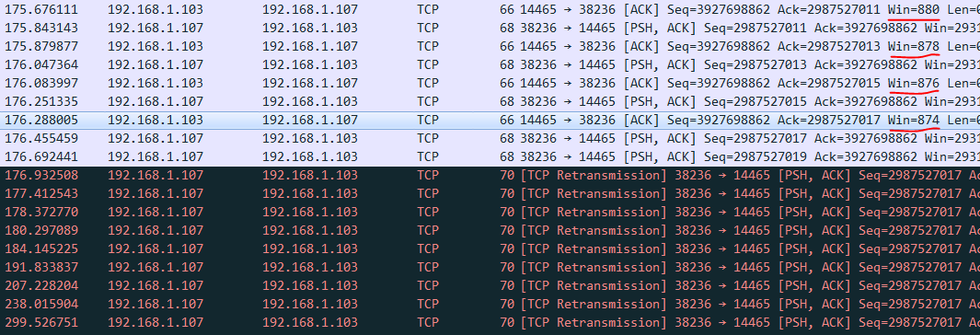Click the underlined Win=878 value
This screenshot has width=980, height=335.
coord(914,46)
